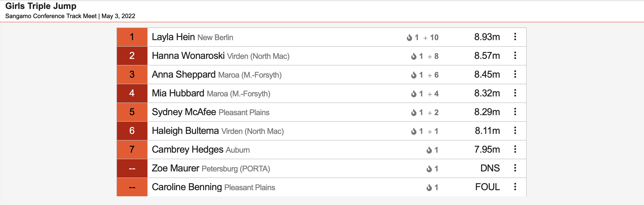
Task: Open the Petersburg (PORTA) team link
Action: pos(236,169)
